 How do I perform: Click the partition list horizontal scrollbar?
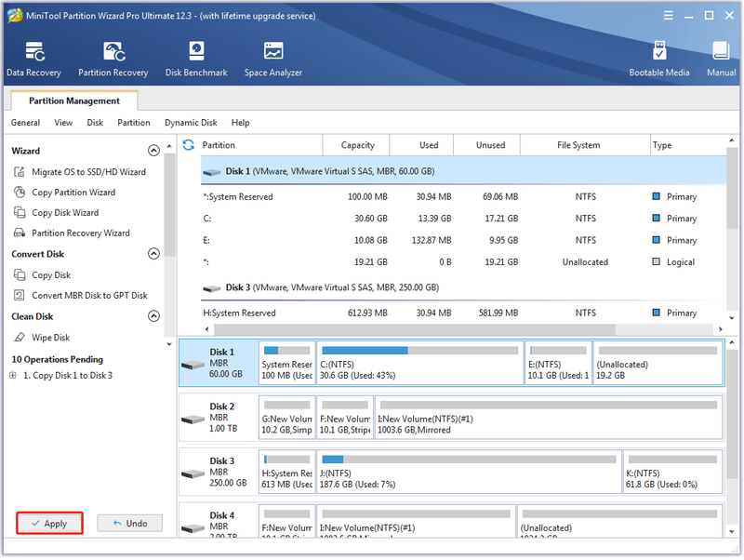(x=414, y=329)
